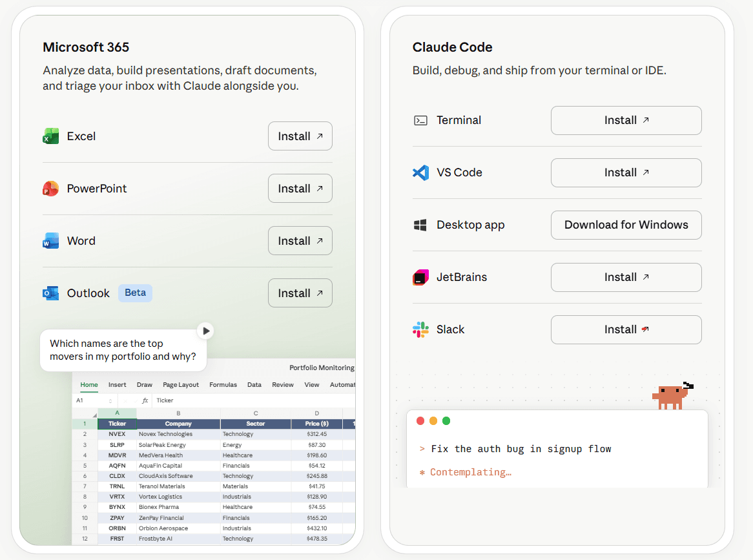Click the pixel-art Claude mascot
753x560 pixels.
672,396
